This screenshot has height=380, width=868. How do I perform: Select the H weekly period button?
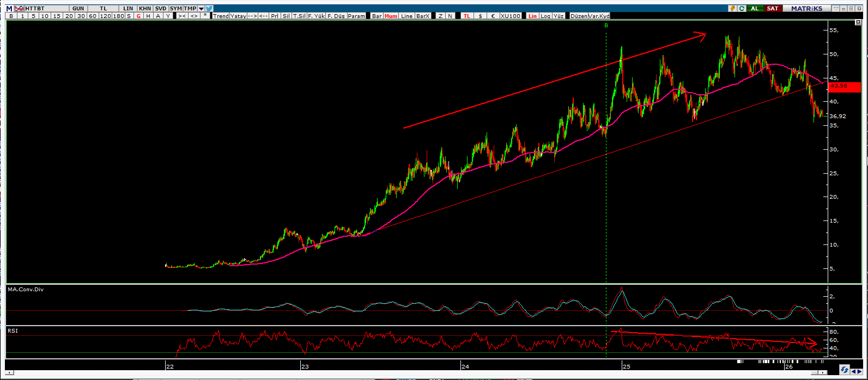click(x=148, y=16)
